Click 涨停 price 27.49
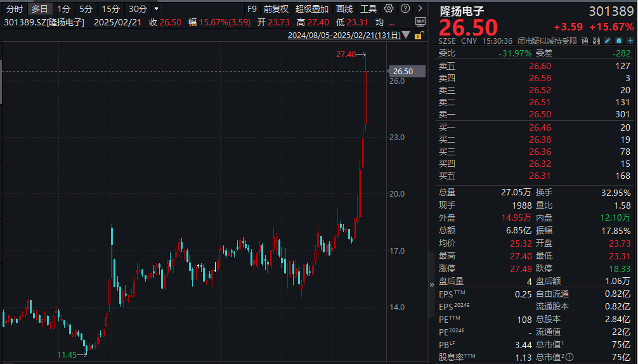638x364 pixels. pyautogui.click(x=521, y=269)
